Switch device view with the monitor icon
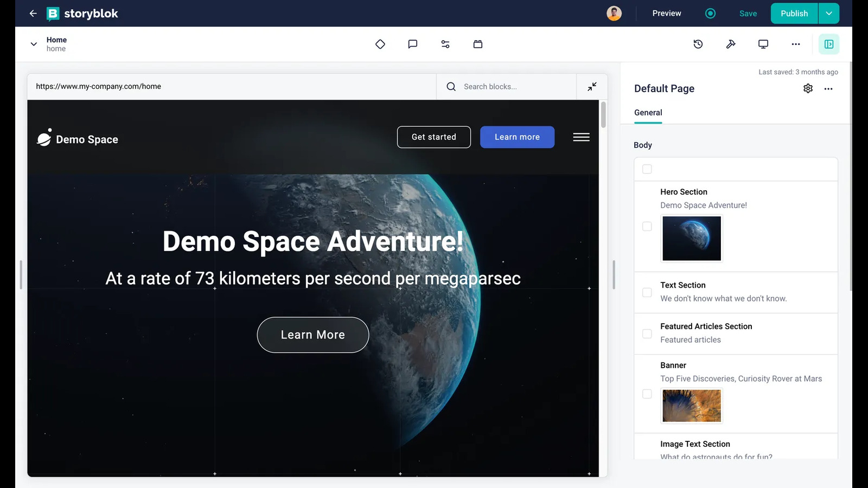The width and height of the screenshot is (868, 488). click(763, 44)
